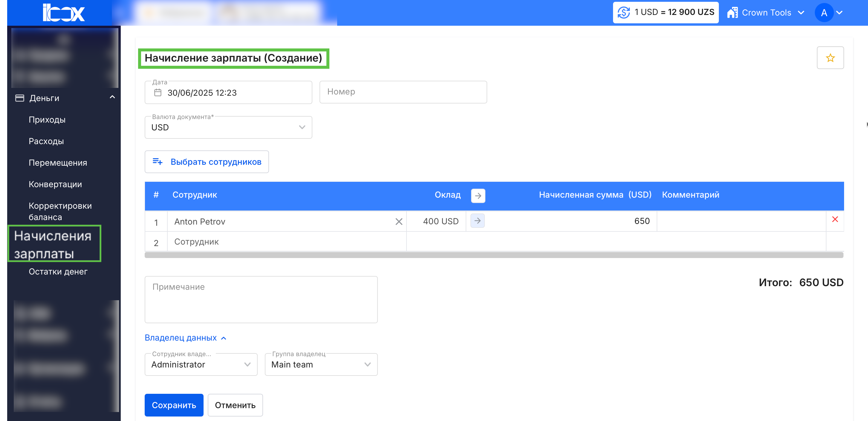The height and width of the screenshot is (421, 868).
Task: Open Валюта документа USD dropdown
Action: (228, 127)
